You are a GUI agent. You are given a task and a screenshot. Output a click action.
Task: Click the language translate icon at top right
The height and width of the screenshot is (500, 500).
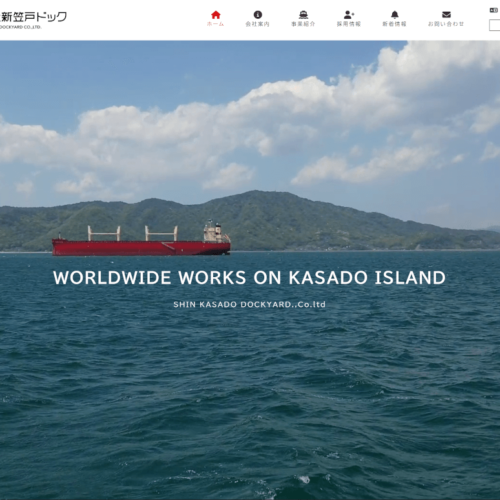tap(494, 10)
